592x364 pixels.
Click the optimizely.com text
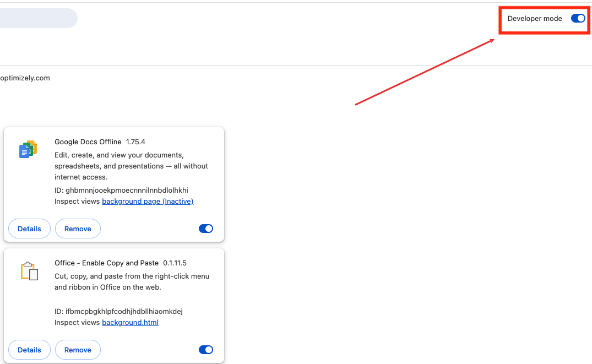point(25,78)
